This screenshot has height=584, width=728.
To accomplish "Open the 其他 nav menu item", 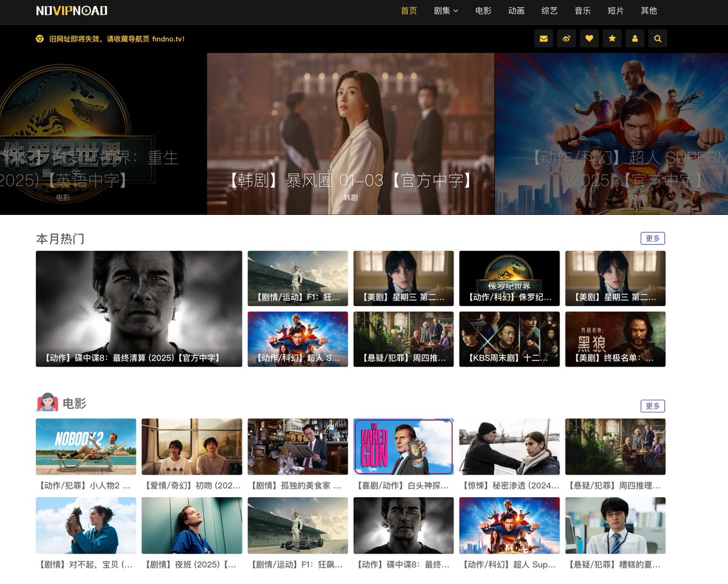I will pos(649,11).
